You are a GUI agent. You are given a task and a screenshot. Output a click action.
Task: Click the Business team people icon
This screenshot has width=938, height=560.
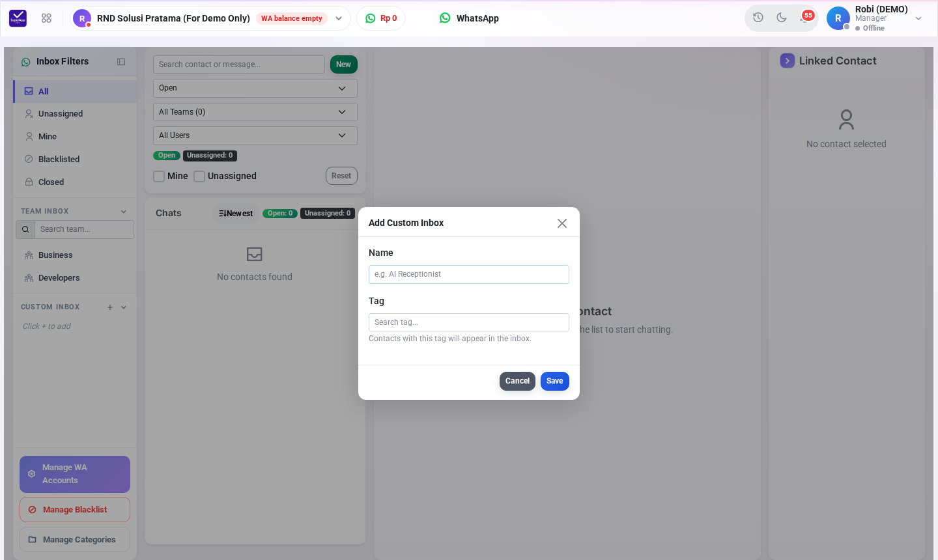(x=29, y=255)
